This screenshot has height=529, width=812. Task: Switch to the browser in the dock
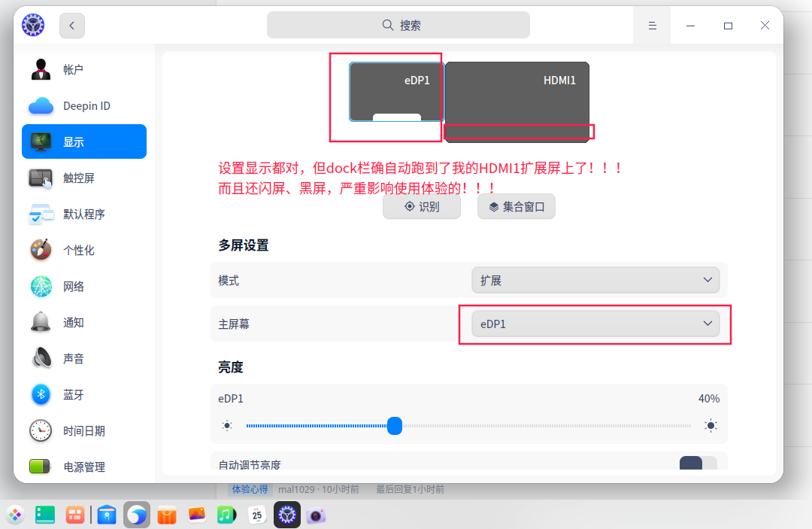point(137,515)
